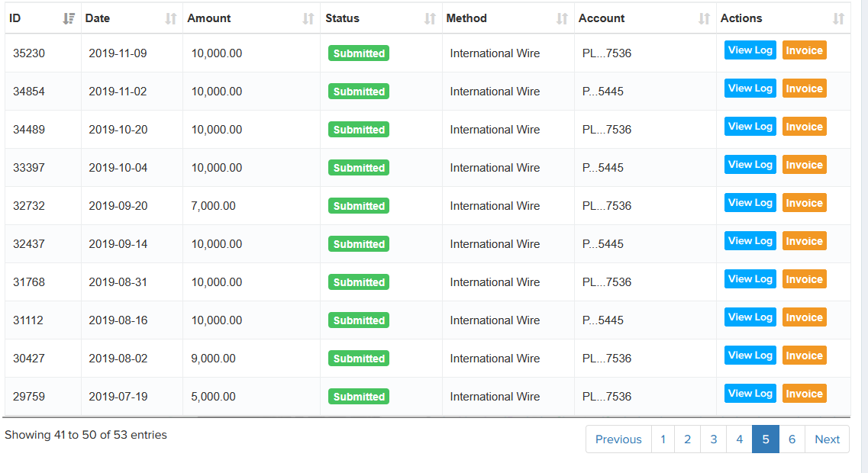Click sort arrows in Status header

click(431, 19)
